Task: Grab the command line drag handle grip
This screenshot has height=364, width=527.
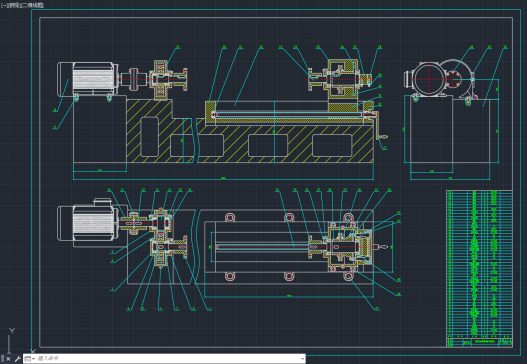Action: [x=3, y=359]
